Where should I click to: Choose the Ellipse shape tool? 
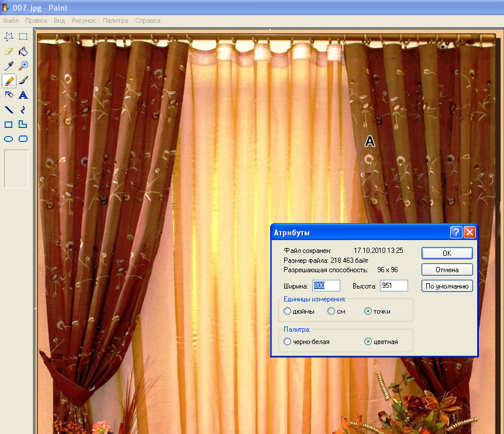[9, 139]
